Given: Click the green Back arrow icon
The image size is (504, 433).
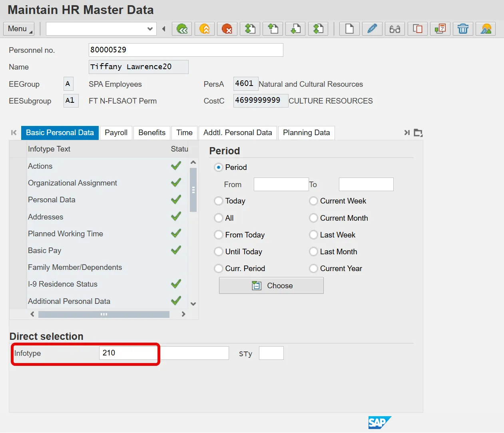Looking at the screenshot, I should click(182, 29).
